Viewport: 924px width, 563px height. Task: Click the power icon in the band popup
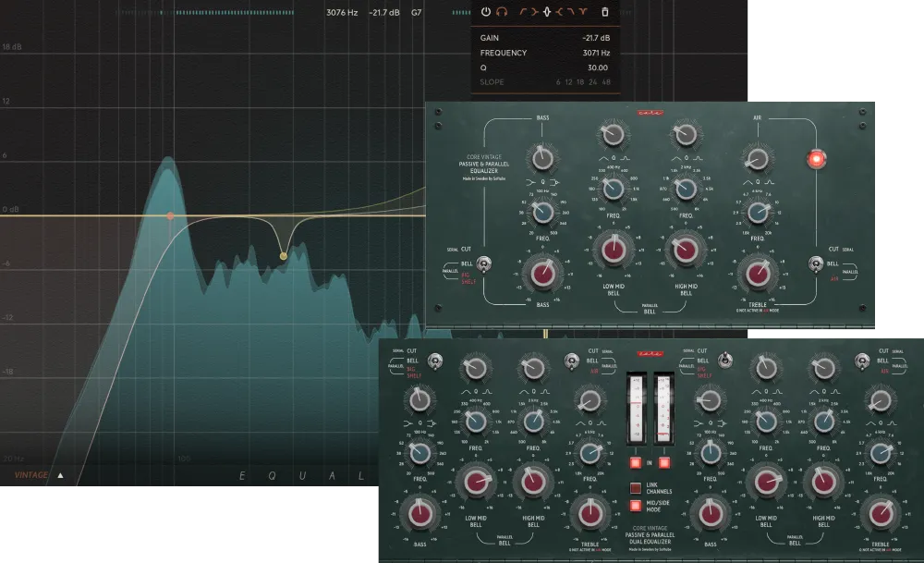point(486,12)
